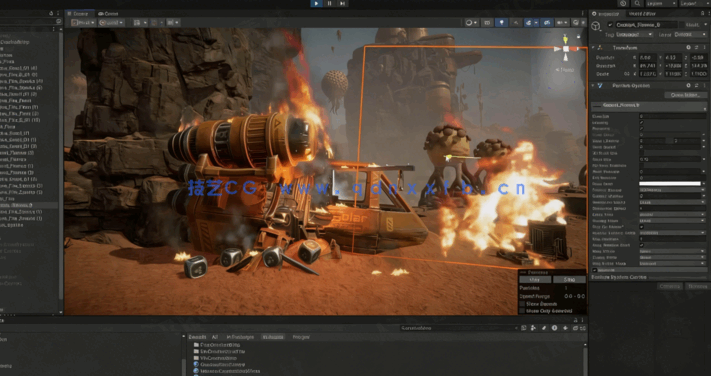Open the Scaling Mode dropdown
The width and height of the screenshot is (711, 376).
click(672, 220)
